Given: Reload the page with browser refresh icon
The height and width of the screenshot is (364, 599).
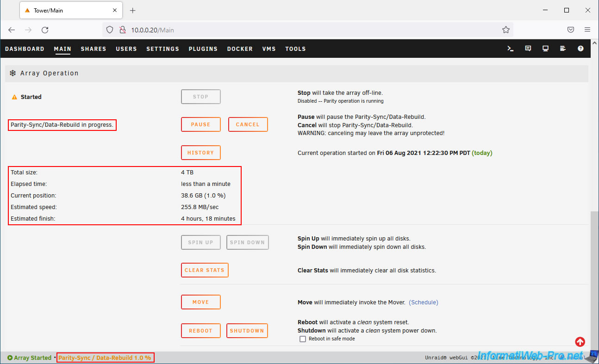Looking at the screenshot, I should coord(45,30).
